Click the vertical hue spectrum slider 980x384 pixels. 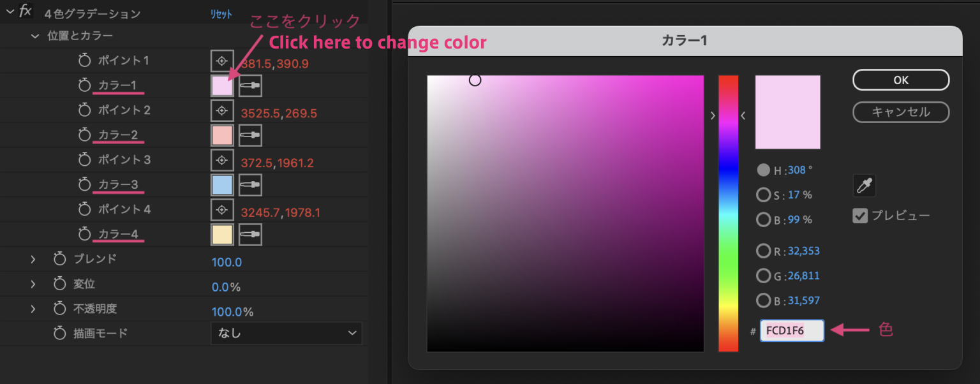click(728, 213)
